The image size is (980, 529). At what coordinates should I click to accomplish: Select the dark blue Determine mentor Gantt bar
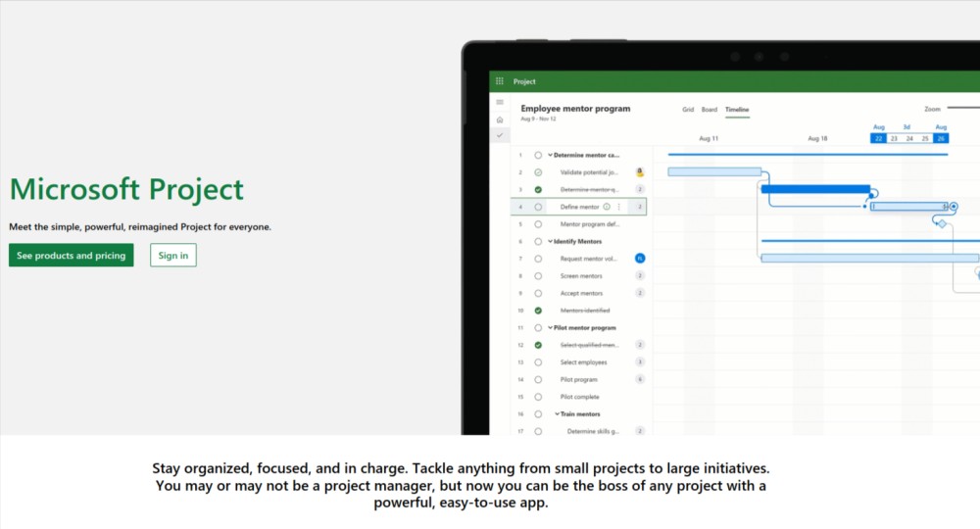pyautogui.click(x=815, y=189)
